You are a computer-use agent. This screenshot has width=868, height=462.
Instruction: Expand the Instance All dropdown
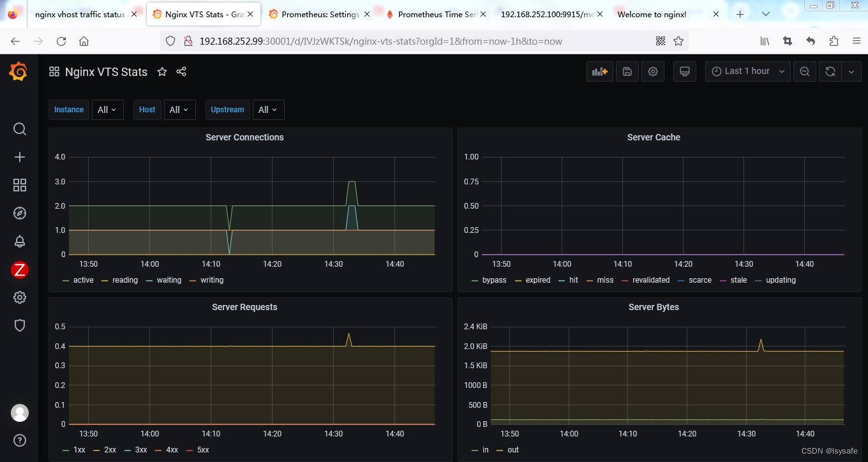pyautogui.click(x=107, y=110)
